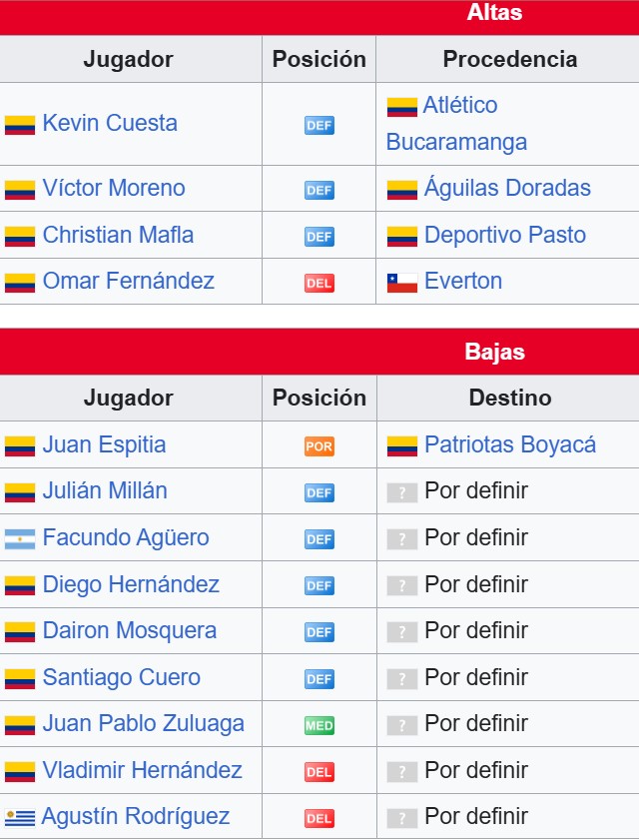Go to the Águilas Doradas article
Viewport: 639px width, 840px height.
click(x=507, y=188)
